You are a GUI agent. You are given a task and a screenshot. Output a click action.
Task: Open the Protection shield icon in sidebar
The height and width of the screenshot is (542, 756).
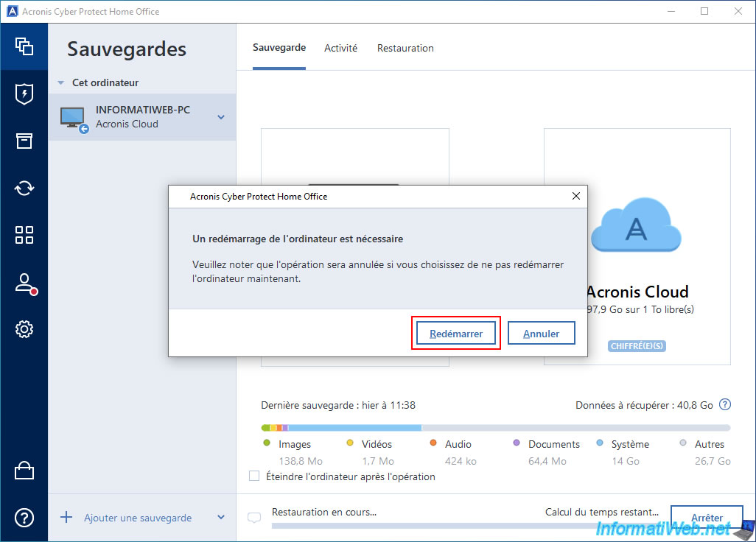[24, 94]
